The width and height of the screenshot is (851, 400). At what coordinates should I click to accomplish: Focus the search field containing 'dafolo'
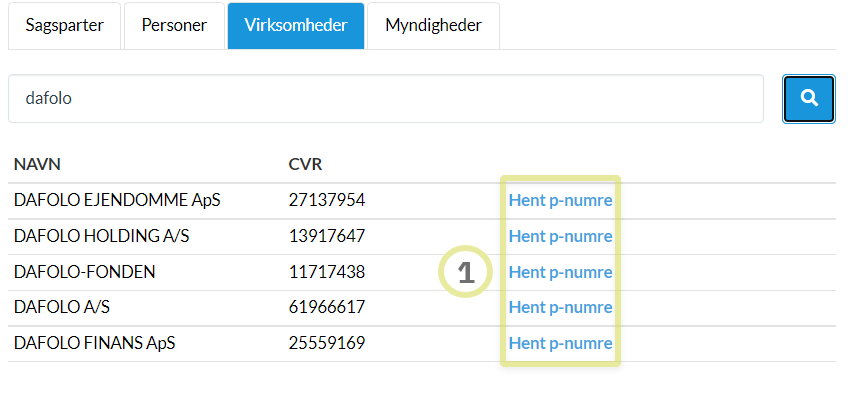pyautogui.click(x=385, y=99)
